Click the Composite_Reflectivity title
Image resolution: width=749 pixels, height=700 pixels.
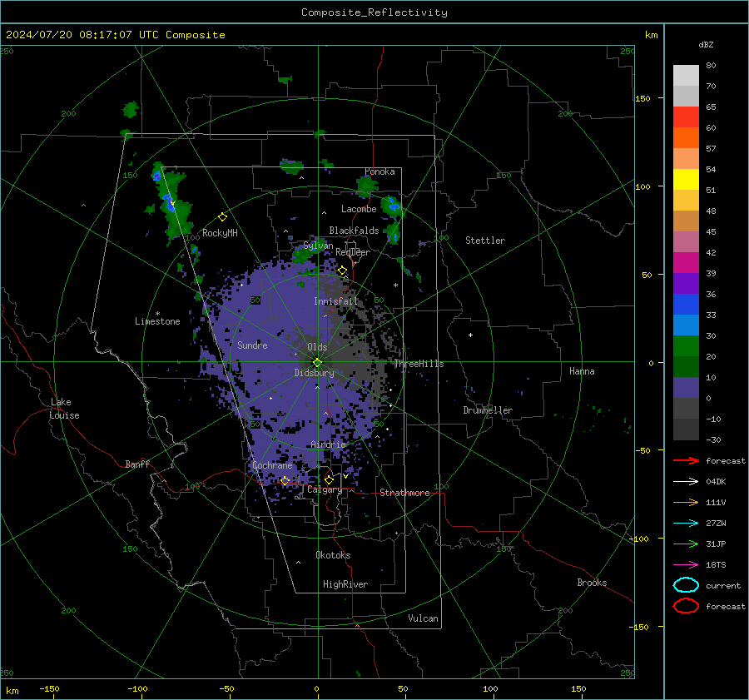click(374, 12)
